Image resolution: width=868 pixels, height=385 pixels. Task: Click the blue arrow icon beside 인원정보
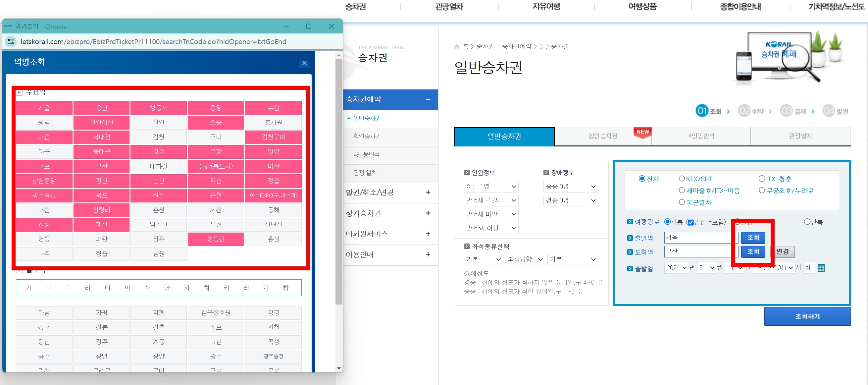467,172
